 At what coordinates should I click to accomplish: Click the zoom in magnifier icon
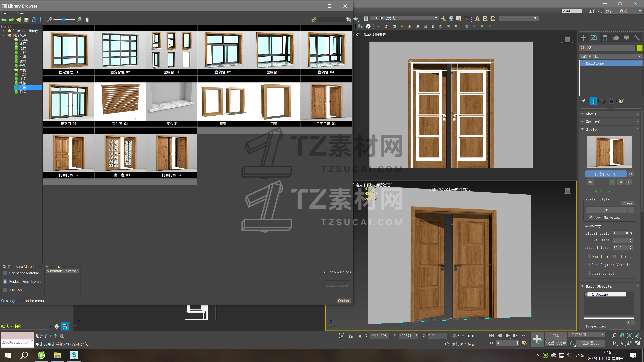click(79, 20)
